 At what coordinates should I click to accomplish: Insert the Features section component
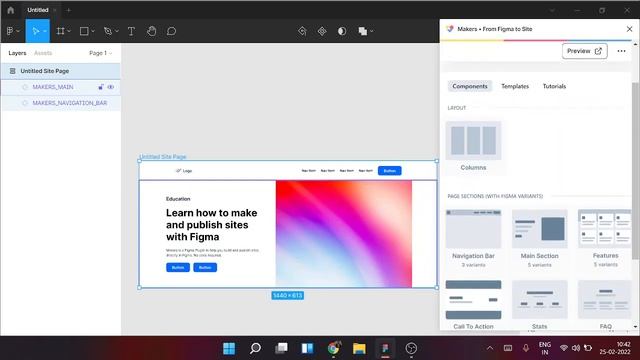pyautogui.click(x=605, y=239)
